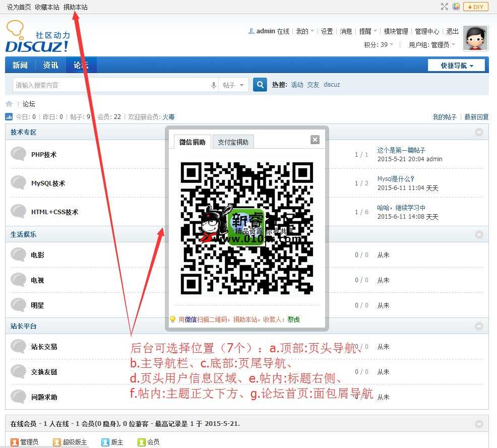
Task: Open the 资讯 navigation tab
Action: (50, 66)
